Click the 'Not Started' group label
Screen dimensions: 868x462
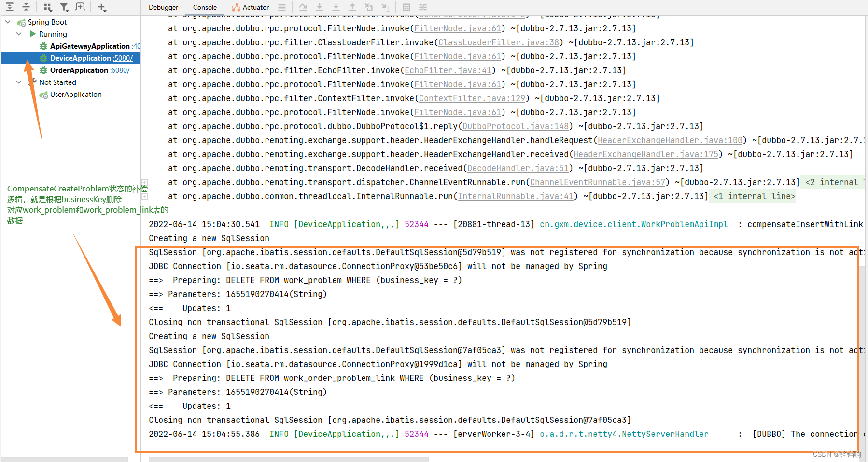coord(57,82)
